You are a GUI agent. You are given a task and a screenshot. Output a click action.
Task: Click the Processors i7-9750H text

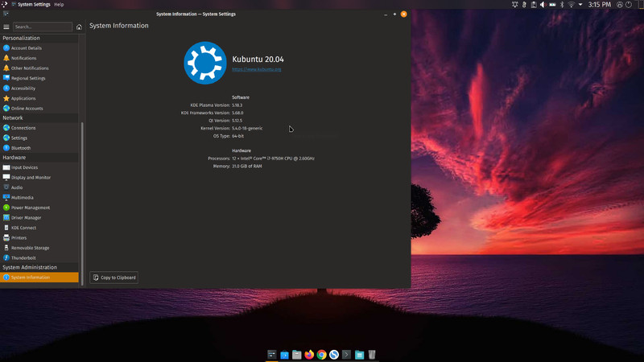273,158
